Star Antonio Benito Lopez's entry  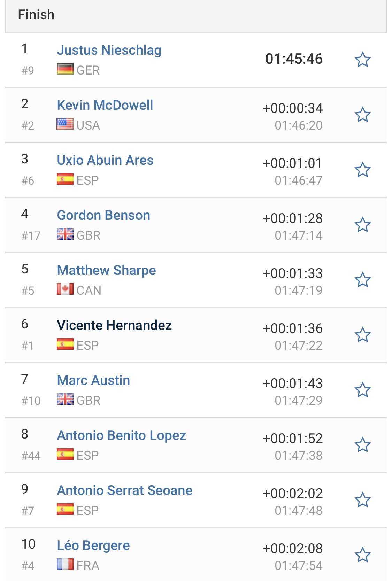pos(362,445)
